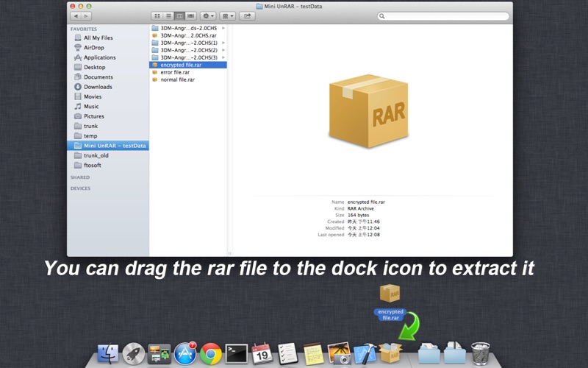The width and height of the screenshot is (588, 368).
Task: Expand folder 3DM-Angr...-2.0CHS(2)
Action: [223, 50]
